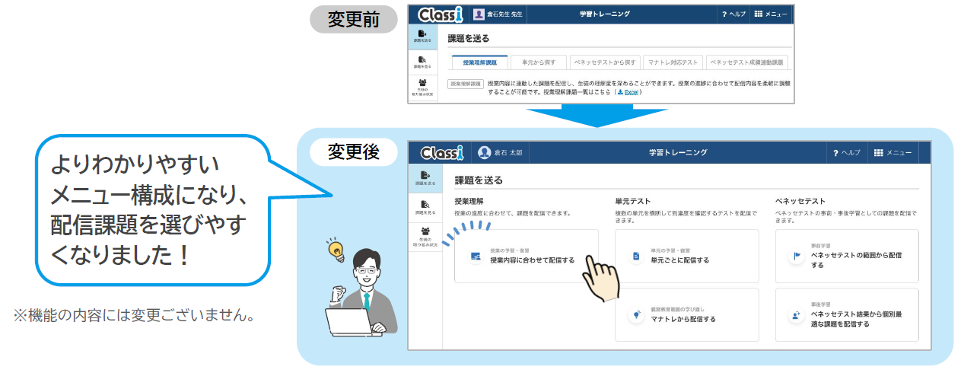The width and height of the screenshot is (980, 373).
Task: Click the lightbulb icon on the マナトレ card
Action: pos(636,315)
